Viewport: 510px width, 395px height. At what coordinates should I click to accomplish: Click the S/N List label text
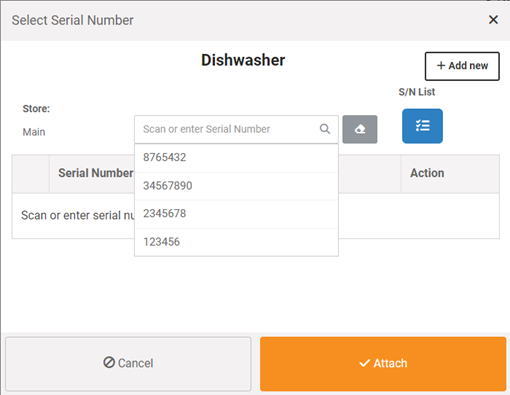point(417,92)
